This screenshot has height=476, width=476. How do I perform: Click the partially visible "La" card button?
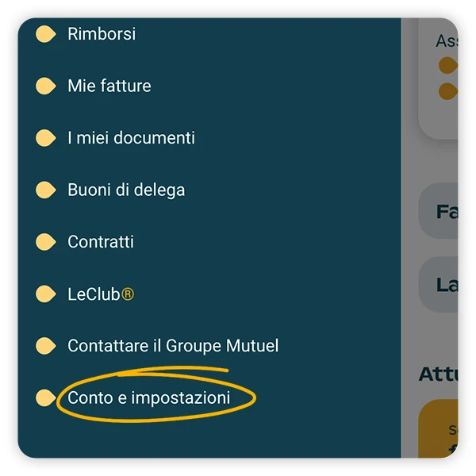(439, 284)
